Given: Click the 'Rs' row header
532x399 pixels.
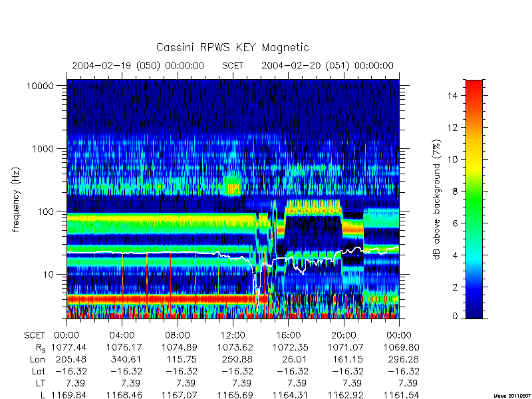Looking at the screenshot, I should coord(41,348).
